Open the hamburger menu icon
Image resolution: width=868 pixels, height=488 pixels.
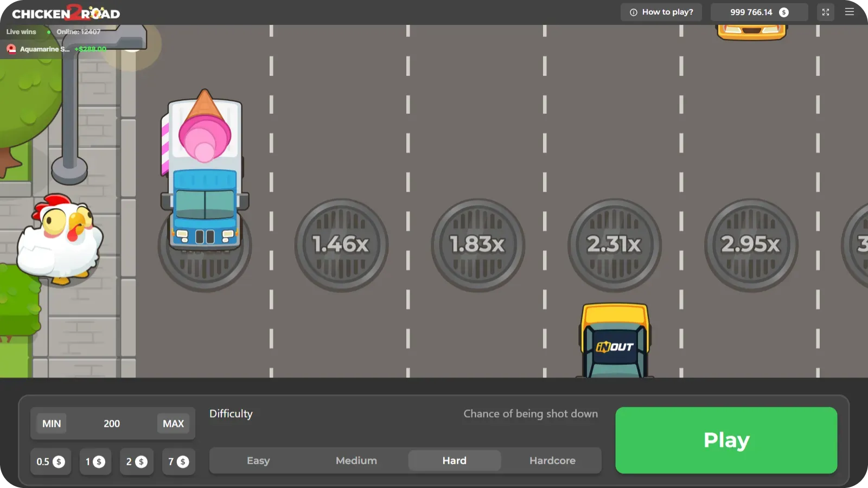850,12
